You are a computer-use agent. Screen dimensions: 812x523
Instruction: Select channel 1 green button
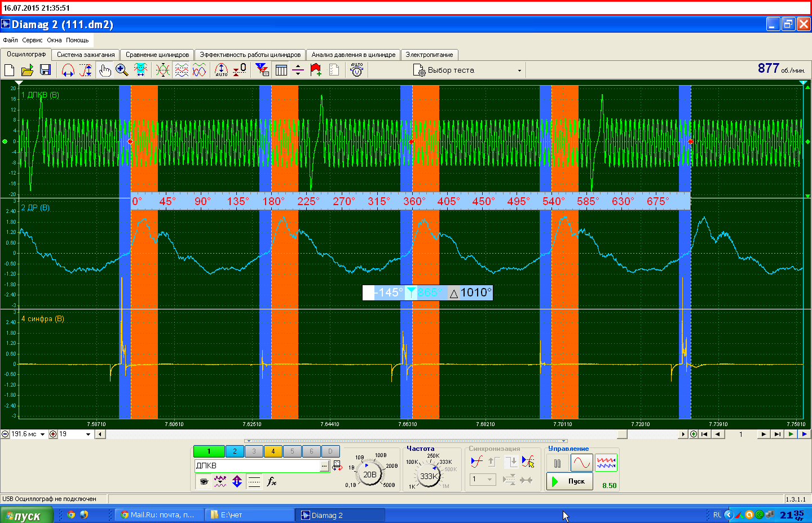coord(209,451)
